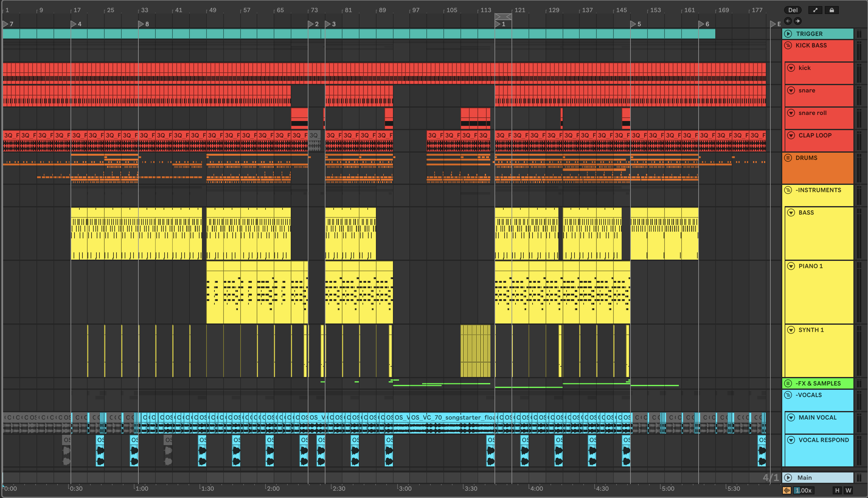Collapse the snare roll track

click(x=791, y=113)
